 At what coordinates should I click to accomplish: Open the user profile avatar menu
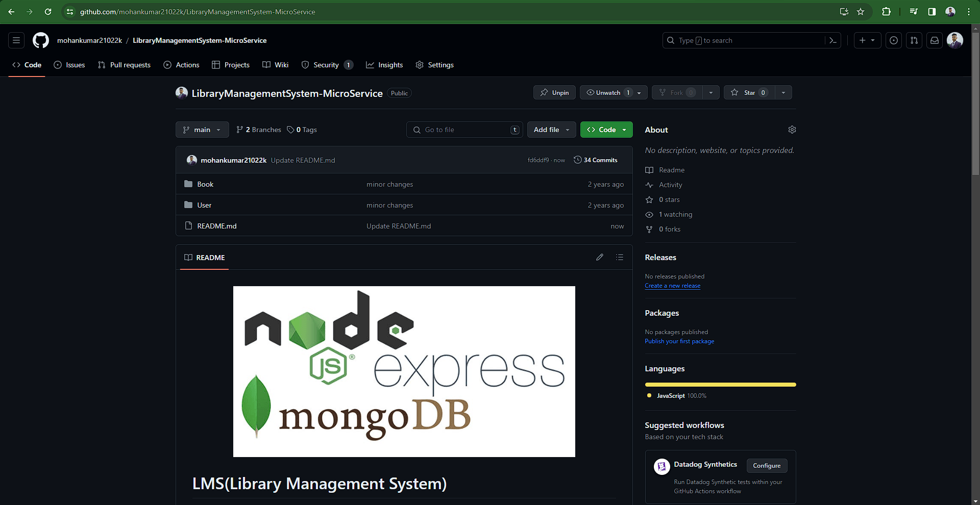pos(955,40)
